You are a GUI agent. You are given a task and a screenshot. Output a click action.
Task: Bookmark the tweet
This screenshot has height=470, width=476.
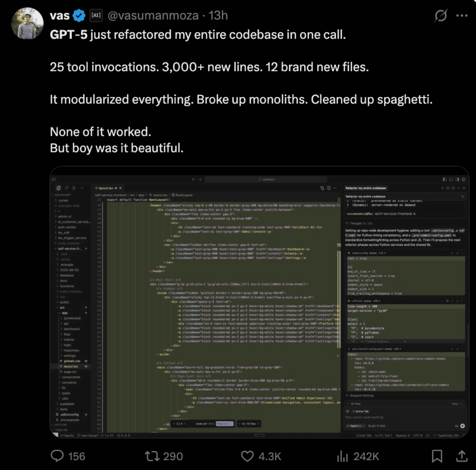pyautogui.click(x=438, y=456)
